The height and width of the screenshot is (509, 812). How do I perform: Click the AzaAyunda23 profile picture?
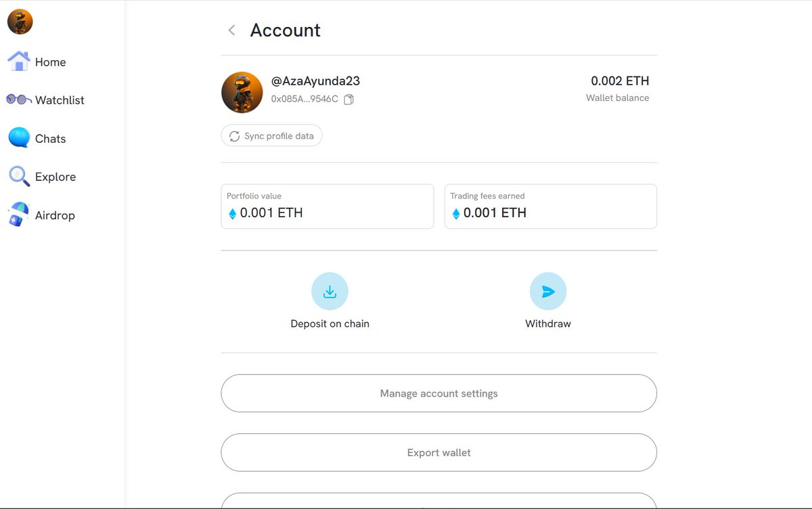[x=242, y=92]
